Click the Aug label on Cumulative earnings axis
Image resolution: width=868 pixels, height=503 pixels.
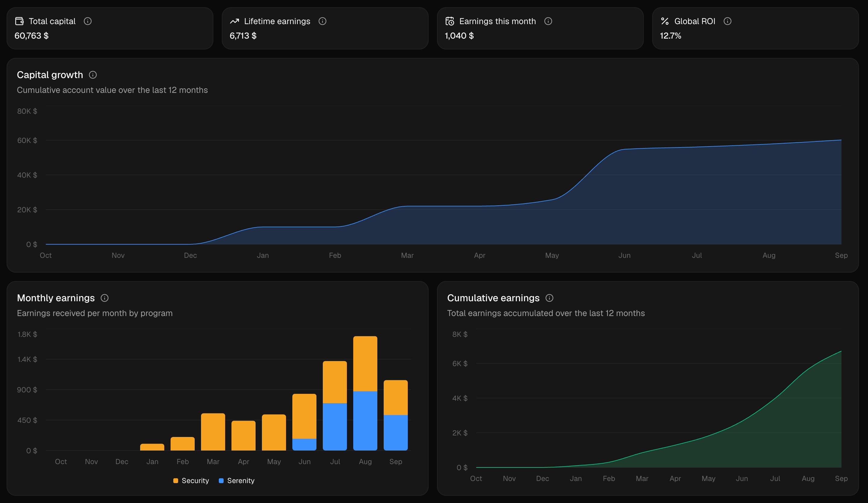click(808, 479)
